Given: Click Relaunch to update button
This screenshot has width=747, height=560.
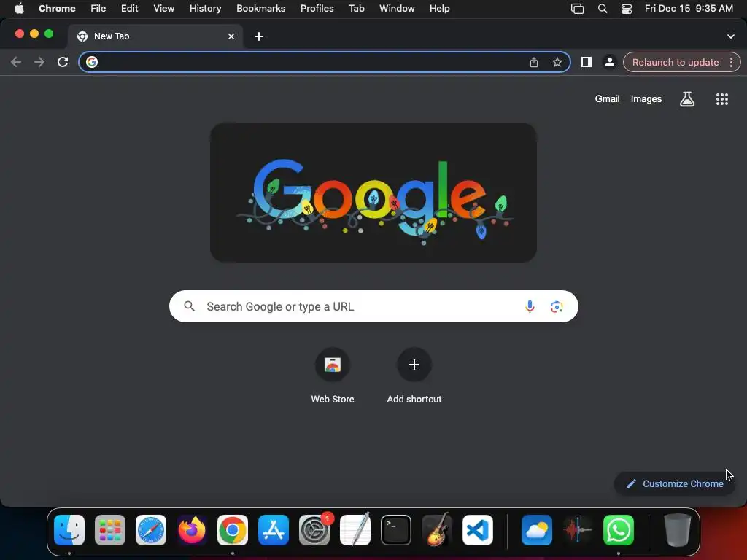Looking at the screenshot, I should [x=675, y=63].
